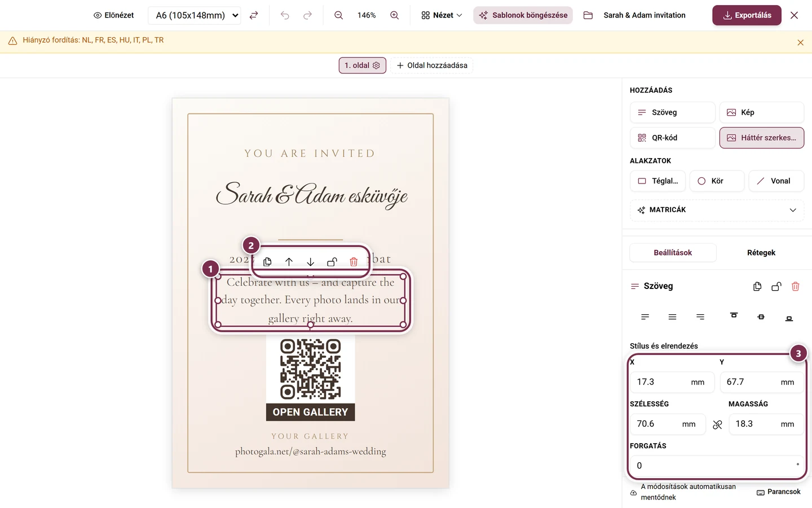Open the A6 (105x148mm) size dropdown

[195, 15]
